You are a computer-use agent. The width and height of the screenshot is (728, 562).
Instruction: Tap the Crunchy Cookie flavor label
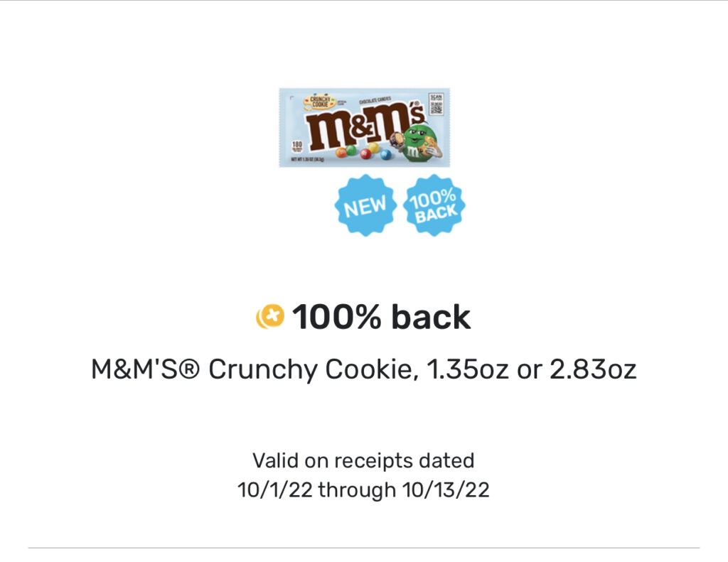tap(318, 102)
